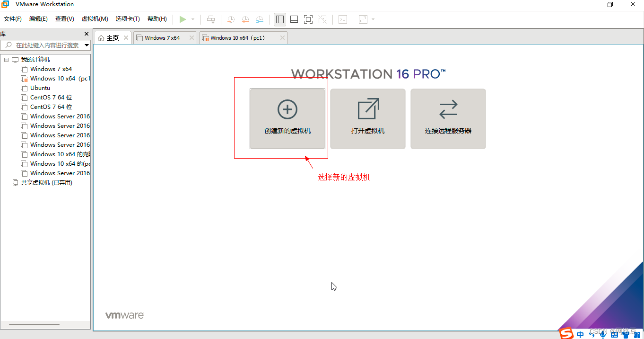Open the 帮助(H) menu
The image size is (644, 339).
coord(157,19)
